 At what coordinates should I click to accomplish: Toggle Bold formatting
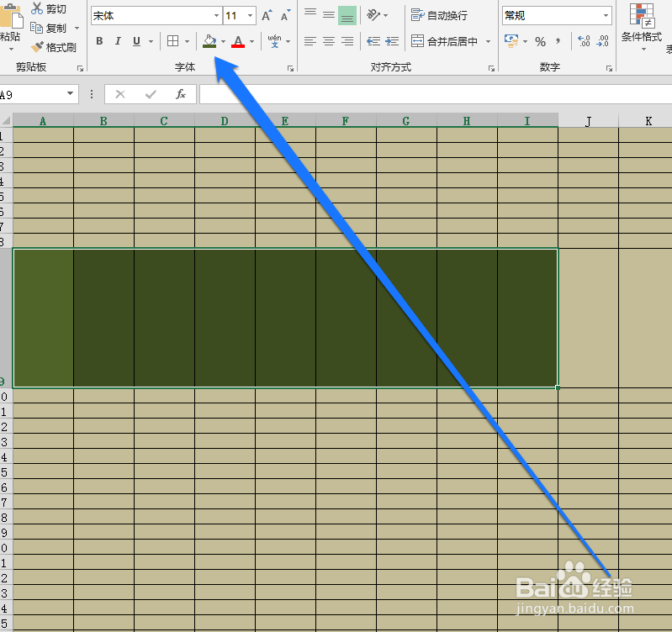(x=99, y=41)
